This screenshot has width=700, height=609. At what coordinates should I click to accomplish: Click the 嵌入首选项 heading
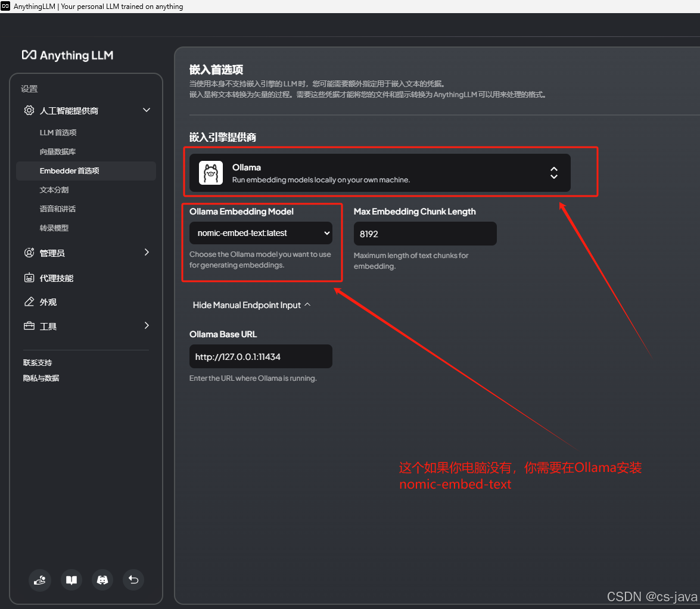click(x=216, y=70)
